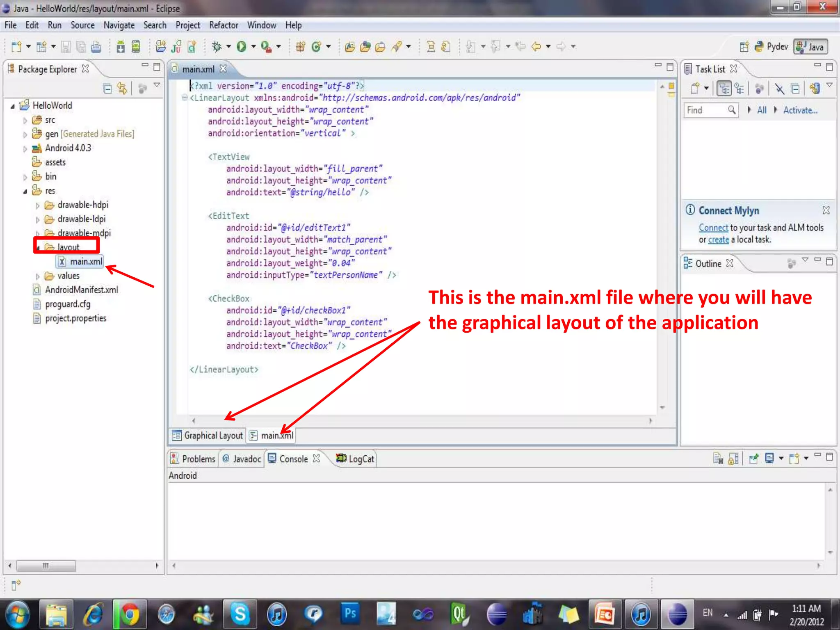Expand the bin folder
The height and width of the screenshot is (630, 840).
coord(25,177)
